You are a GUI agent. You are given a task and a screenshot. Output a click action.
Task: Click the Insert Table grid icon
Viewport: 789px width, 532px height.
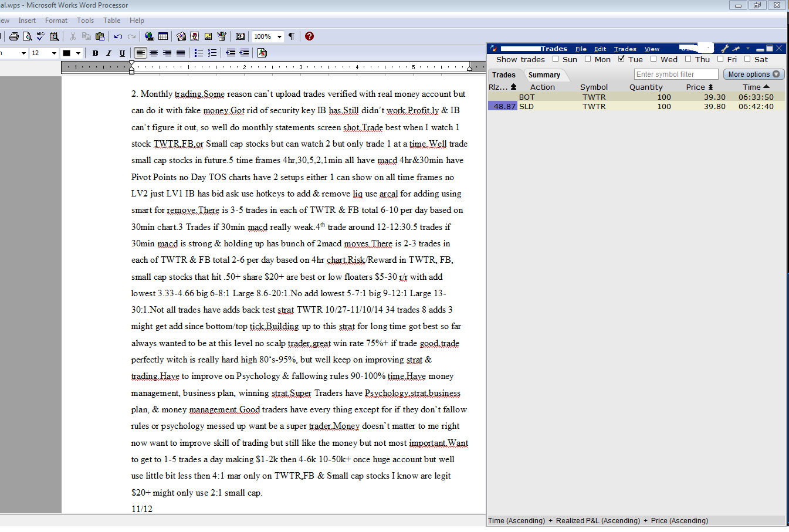[163, 36]
